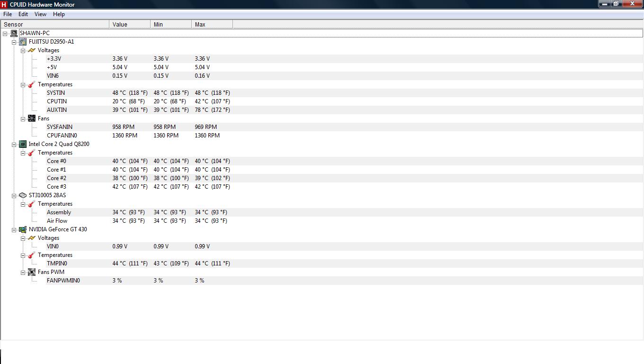
Task: Open the Edit menu
Action: 23,14
